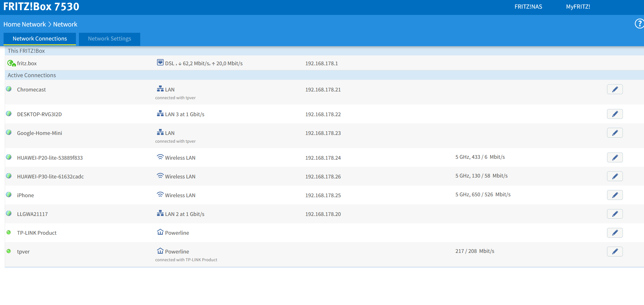Click the FRITZ!Box 7530 title
644x305 pixels.
coord(41,6)
